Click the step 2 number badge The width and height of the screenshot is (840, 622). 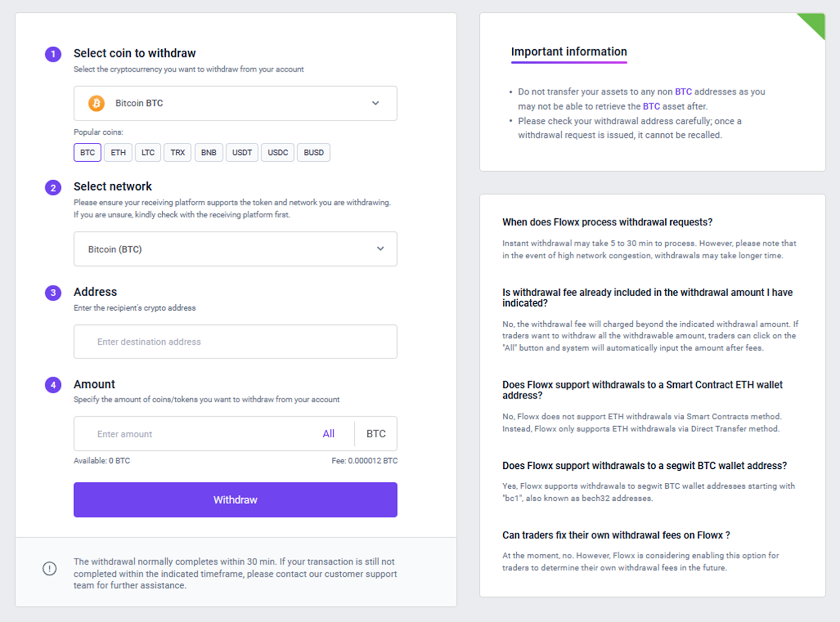click(x=53, y=187)
